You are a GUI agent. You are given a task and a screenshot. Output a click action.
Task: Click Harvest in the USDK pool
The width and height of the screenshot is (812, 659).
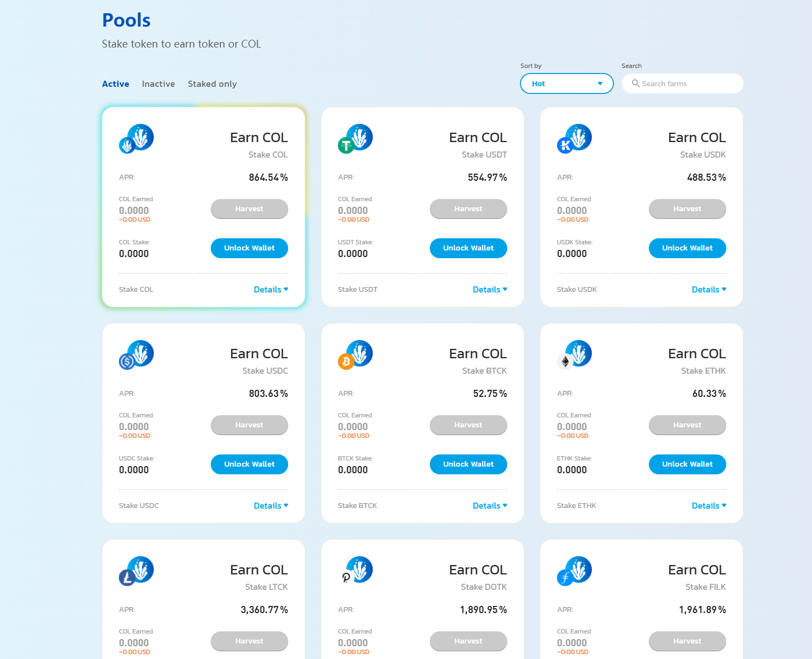[688, 209]
